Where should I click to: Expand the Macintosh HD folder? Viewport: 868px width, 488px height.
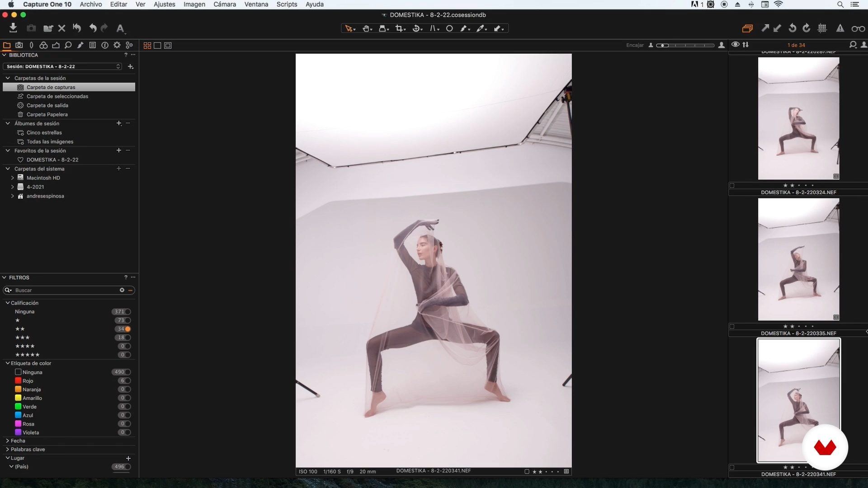click(x=13, y=178)
